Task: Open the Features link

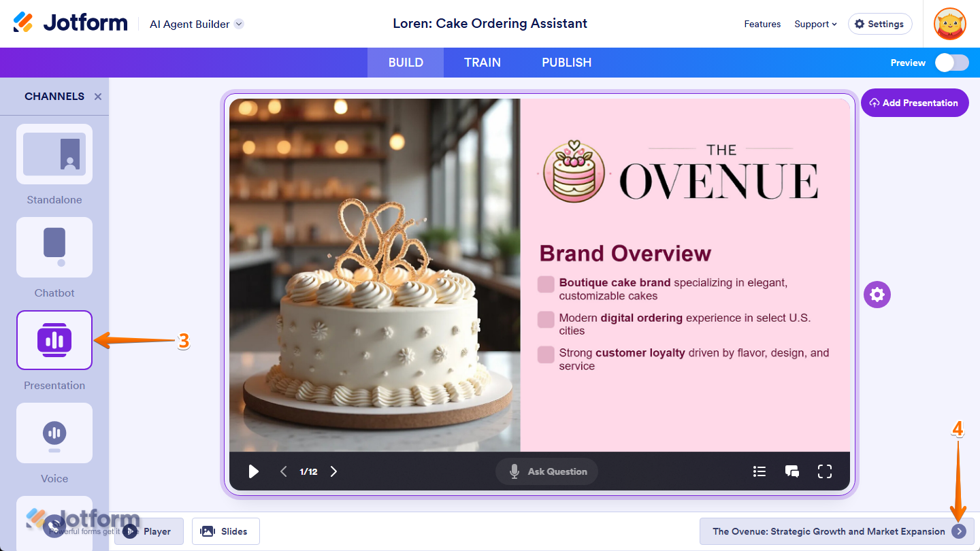Action: [x=762, y=24]
